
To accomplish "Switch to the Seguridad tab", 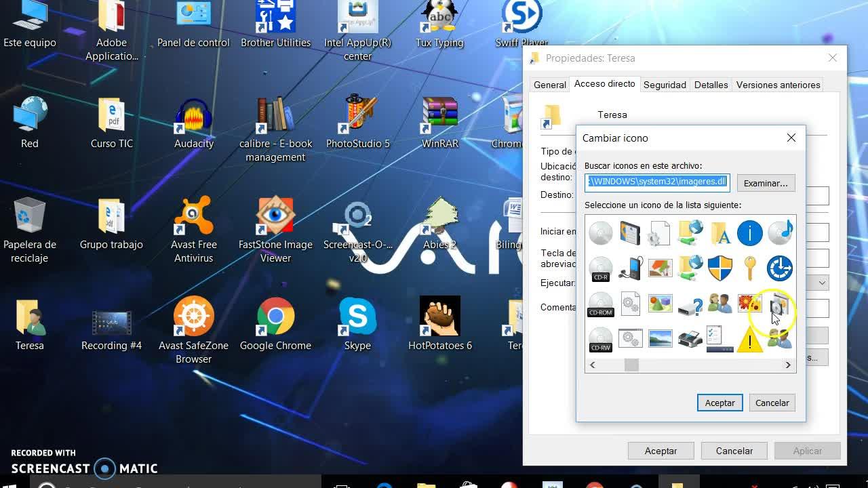I will click(665, 85).
